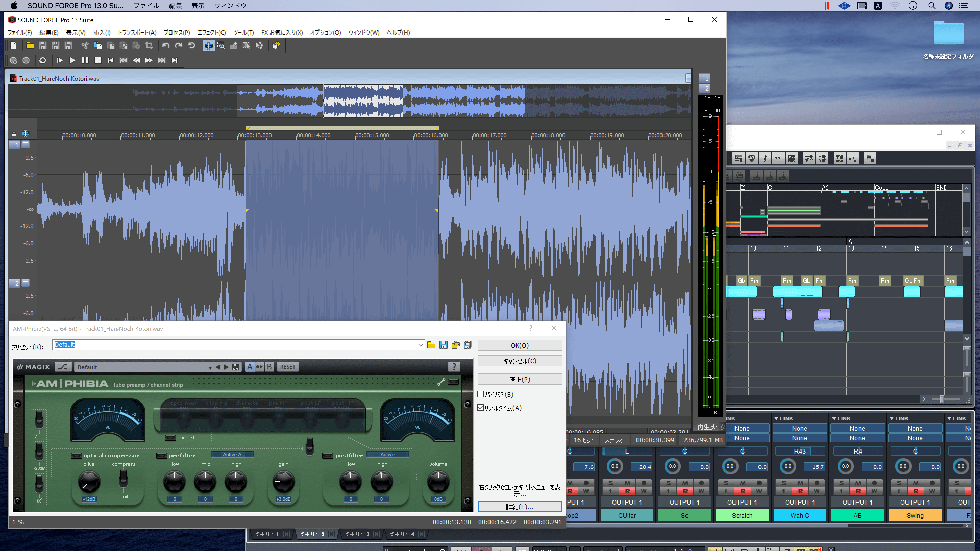The width and height of the screenshot is (980, 551).
Task: Select the Scratch mixer channel label
Action: click(x=742, y=515)
